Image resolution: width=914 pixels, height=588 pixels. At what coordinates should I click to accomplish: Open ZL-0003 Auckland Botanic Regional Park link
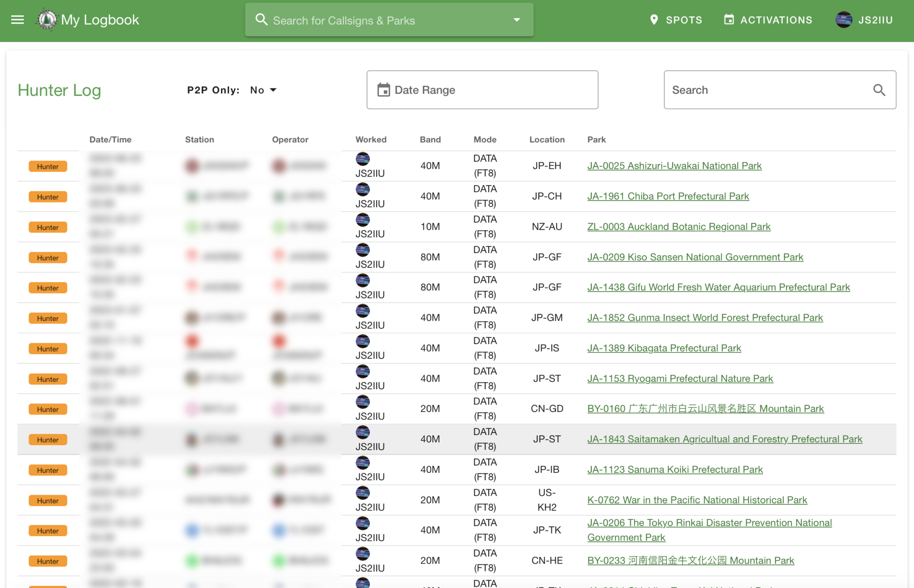point(678,227)
